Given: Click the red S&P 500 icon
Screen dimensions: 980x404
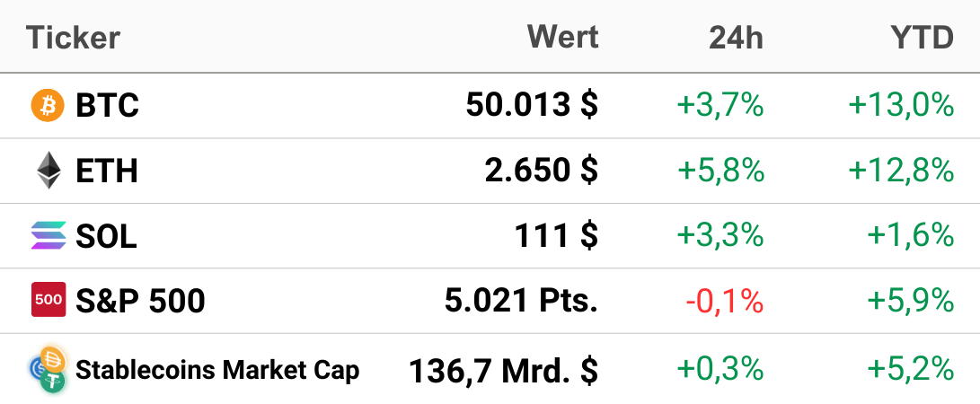Looking at the screenshot, I should (x=49, y=300).
